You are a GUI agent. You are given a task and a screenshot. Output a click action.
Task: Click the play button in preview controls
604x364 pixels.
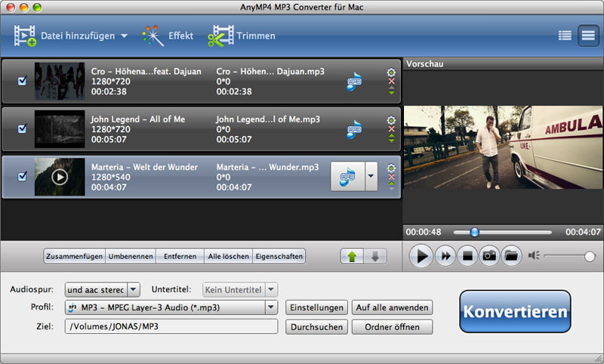422,256
